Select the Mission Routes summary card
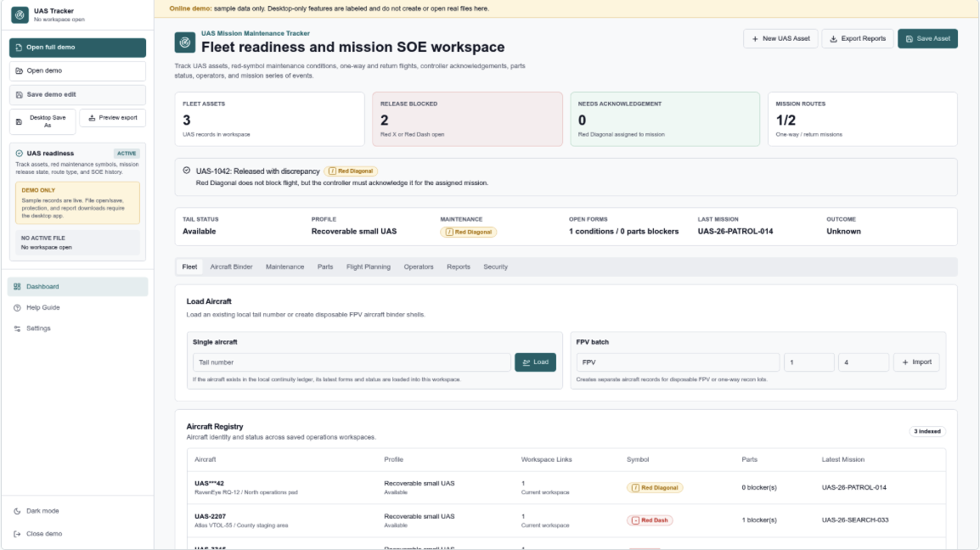Viewport: 980px width, 550px height. (863, 120)
